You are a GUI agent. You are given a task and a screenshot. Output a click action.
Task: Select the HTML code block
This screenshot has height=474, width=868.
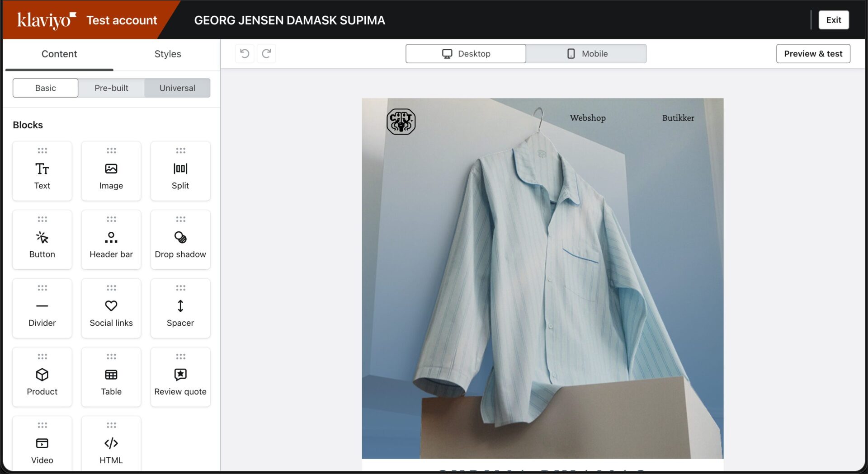(111, 445)
